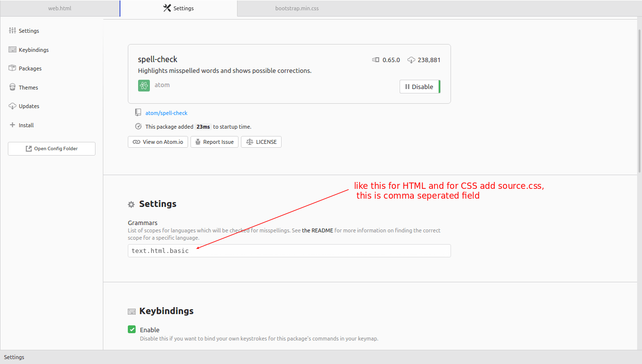Image resolution: width=642 pixels, height=364 pixels.
Task: Click the spell-check package title
Action: tap(158, 60)
